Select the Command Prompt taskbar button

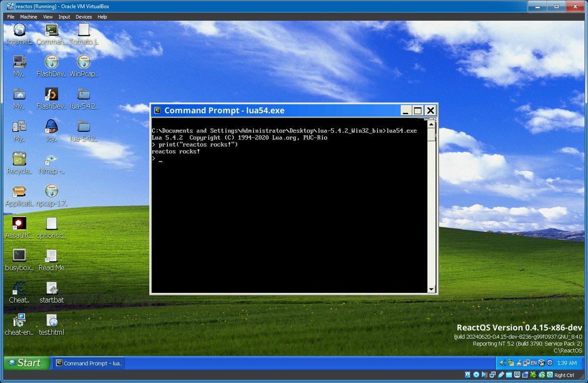88,363
